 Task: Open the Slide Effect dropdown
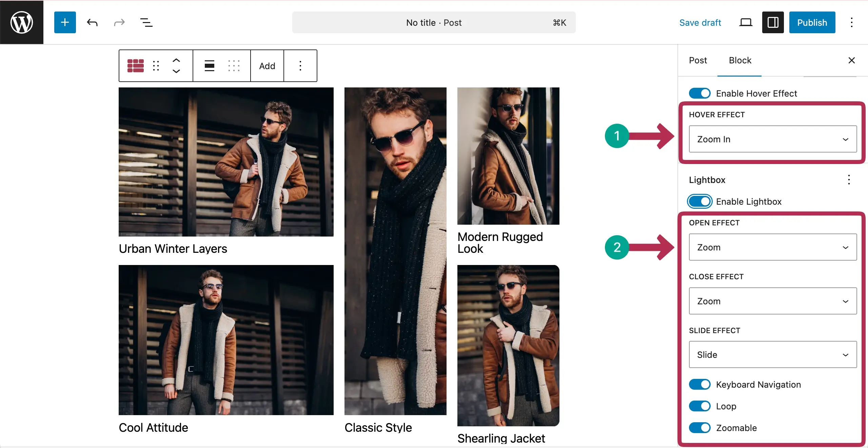point(772,354)
